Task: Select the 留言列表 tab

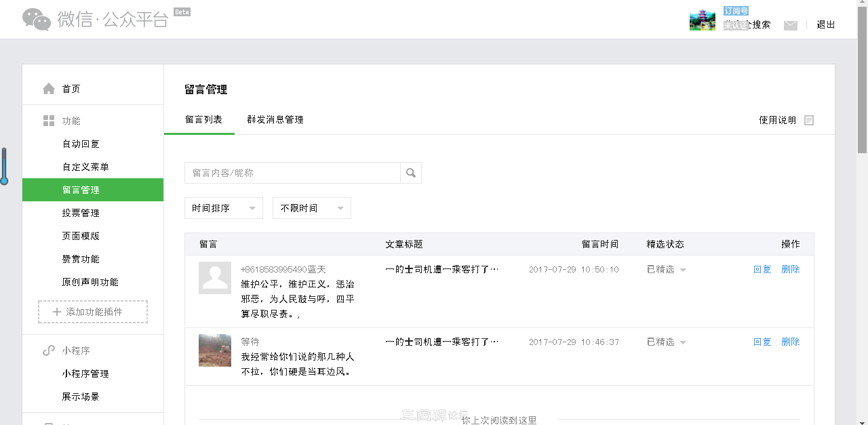Action: click(x=203, y=120)
